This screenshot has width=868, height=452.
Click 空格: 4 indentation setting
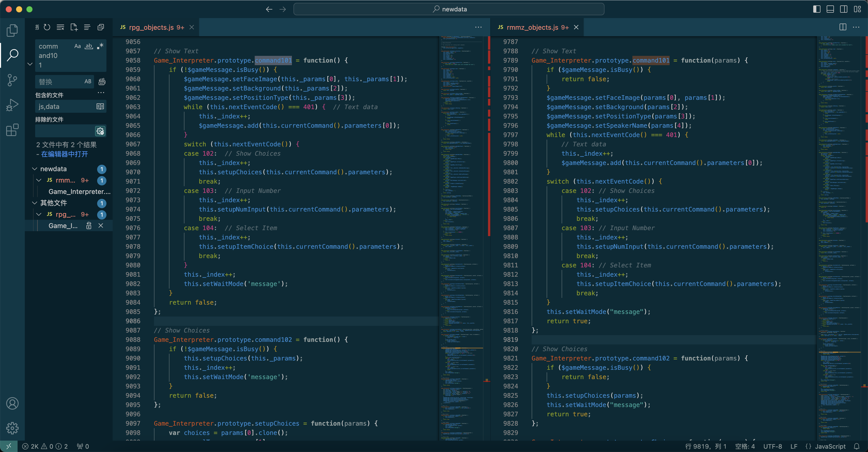[745, 446]
